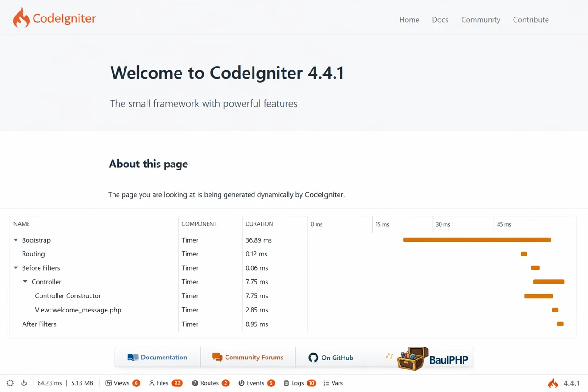Click the GitHub octocat icon
Viewport: 588px width, 392px height.
[313, 358]
